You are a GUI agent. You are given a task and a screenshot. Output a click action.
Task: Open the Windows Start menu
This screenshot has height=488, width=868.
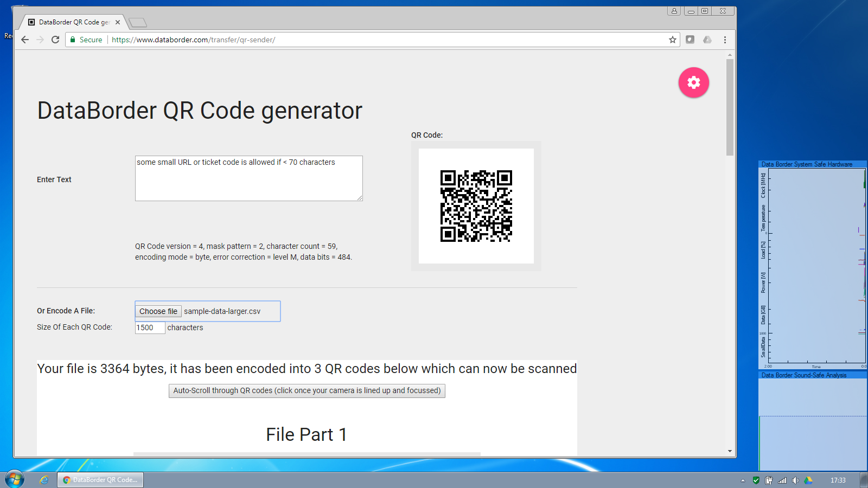[x=15, y=479]
